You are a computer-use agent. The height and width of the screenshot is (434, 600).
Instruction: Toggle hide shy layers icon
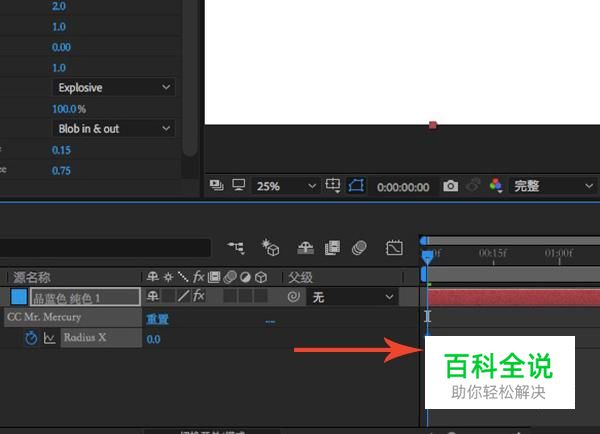(x=305, y=248)
